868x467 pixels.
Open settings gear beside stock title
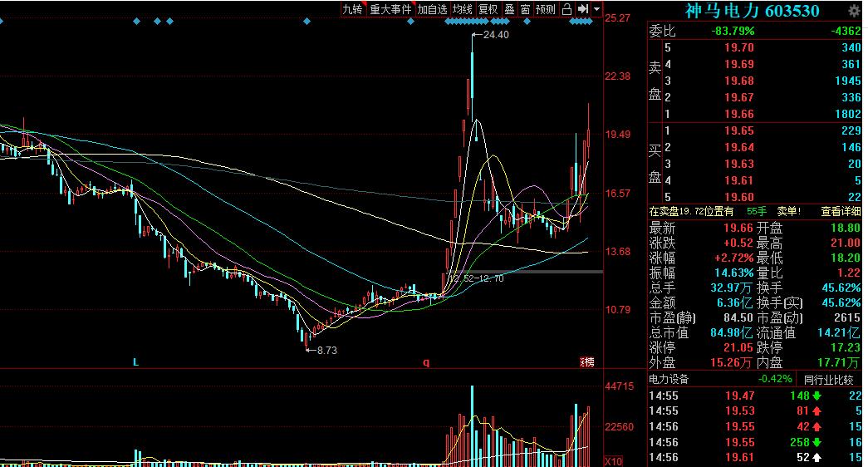point(855,10)
